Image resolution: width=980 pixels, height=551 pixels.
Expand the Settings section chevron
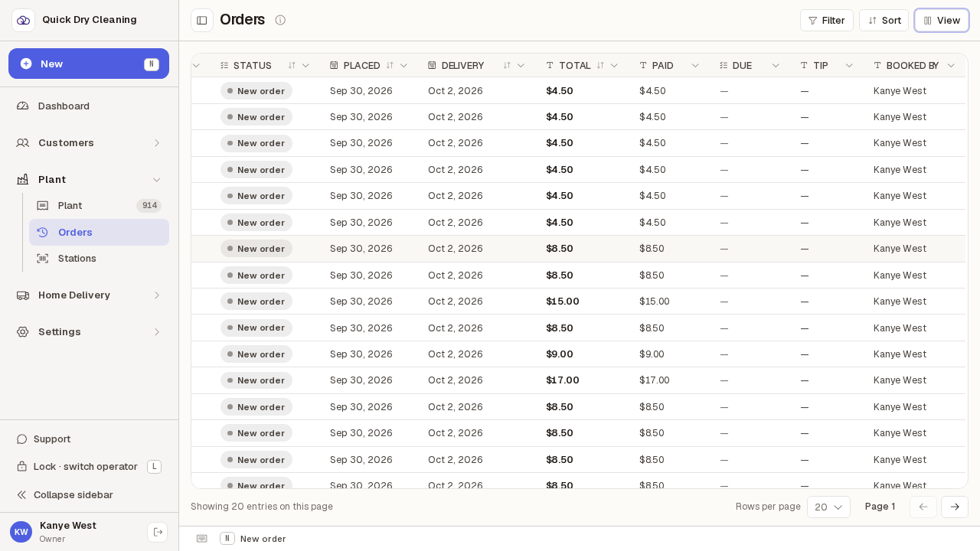click(157, 332)
